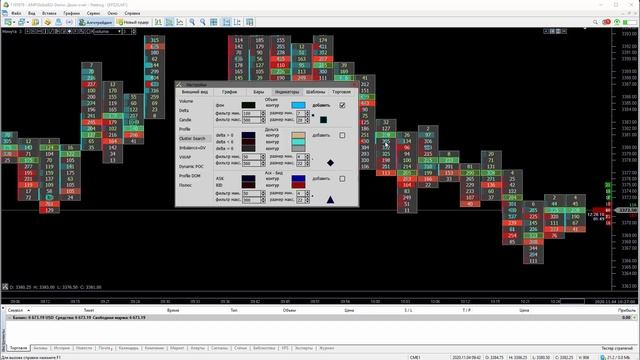Sort by the Прибыль column header
Screen dimensions: 640x360
click(627, 311)
